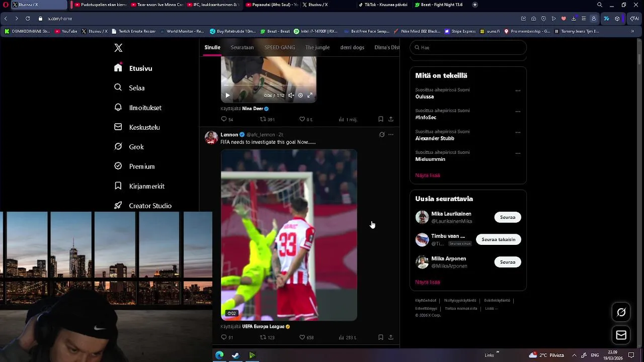Open the #InfoSec trend
This screenshot has height=362, width=644.
[426, 117]
